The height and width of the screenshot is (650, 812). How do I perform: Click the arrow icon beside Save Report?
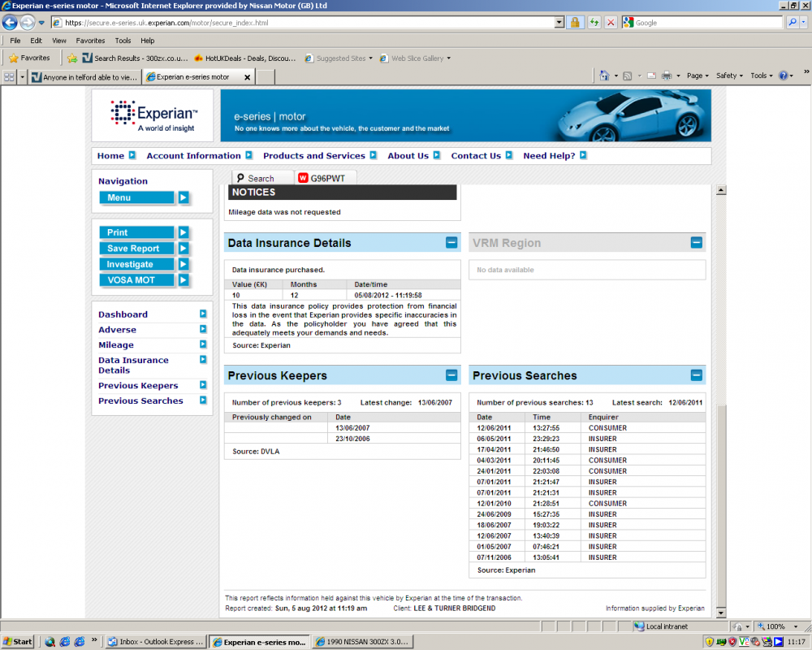click(x=184, y=249)
